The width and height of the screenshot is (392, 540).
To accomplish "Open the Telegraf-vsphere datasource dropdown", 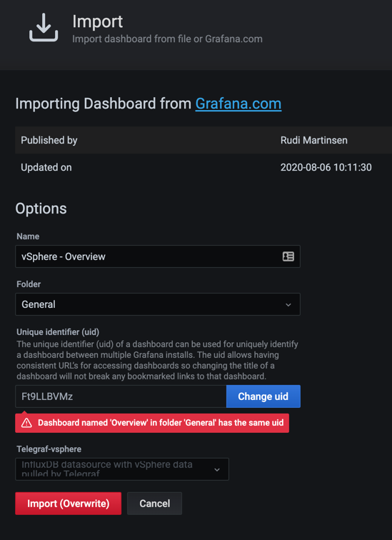I will (x=122, y=469).
